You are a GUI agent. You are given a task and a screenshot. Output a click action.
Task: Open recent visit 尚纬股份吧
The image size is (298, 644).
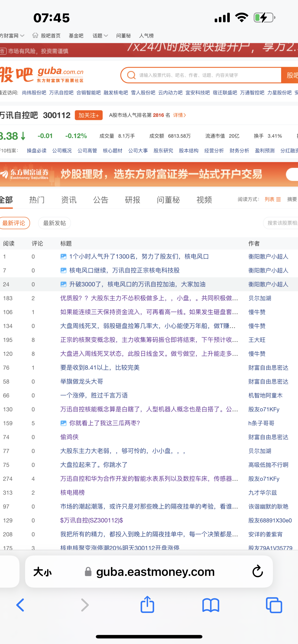(34, 93)
